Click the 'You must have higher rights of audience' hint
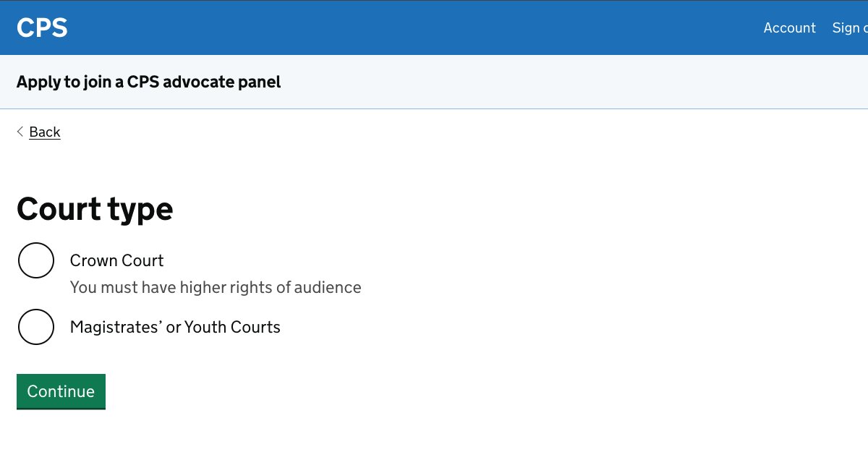Screen dimensions: 868x473 [x=216, y=287]
